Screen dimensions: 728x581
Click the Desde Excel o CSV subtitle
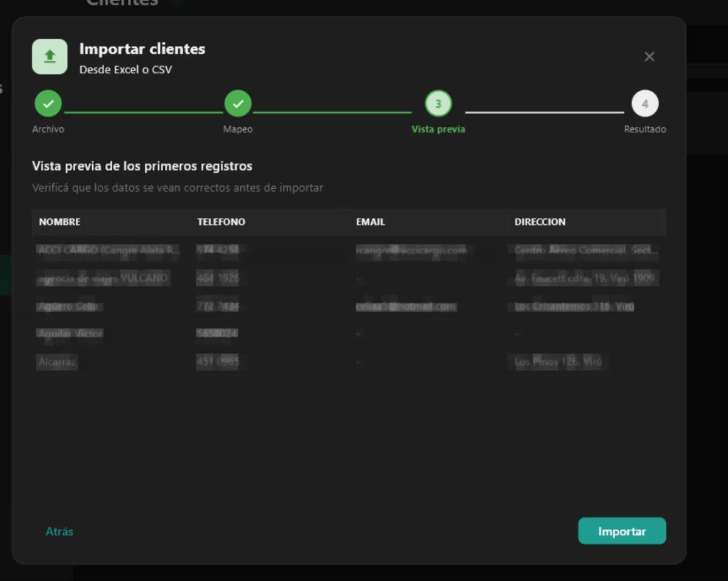pyautogui.click(x=126, y=70)
